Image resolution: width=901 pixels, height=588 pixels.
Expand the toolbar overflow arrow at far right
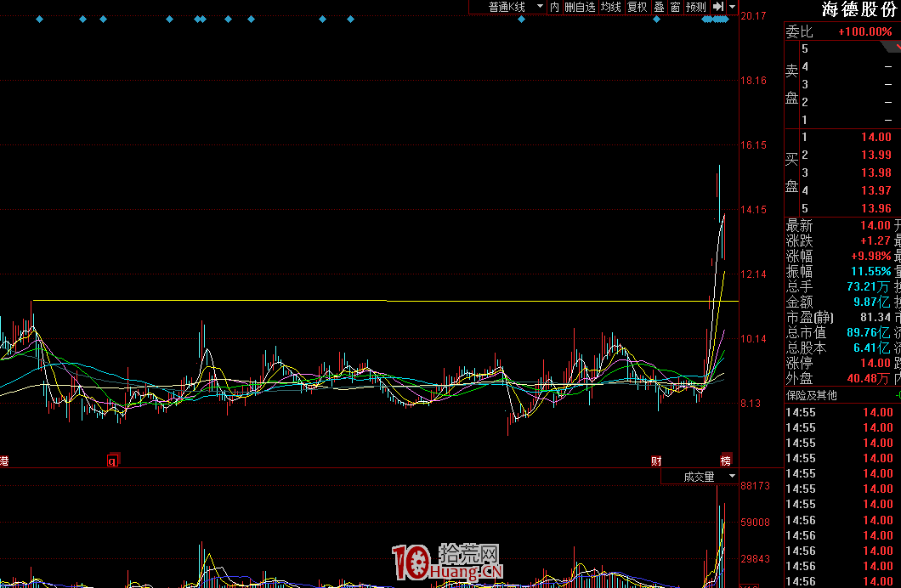coord(732,7)
